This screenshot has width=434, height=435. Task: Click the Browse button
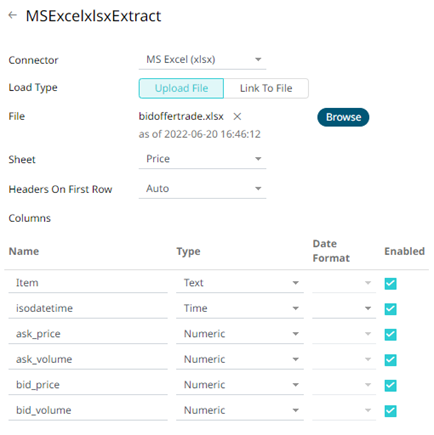point(343,117)
